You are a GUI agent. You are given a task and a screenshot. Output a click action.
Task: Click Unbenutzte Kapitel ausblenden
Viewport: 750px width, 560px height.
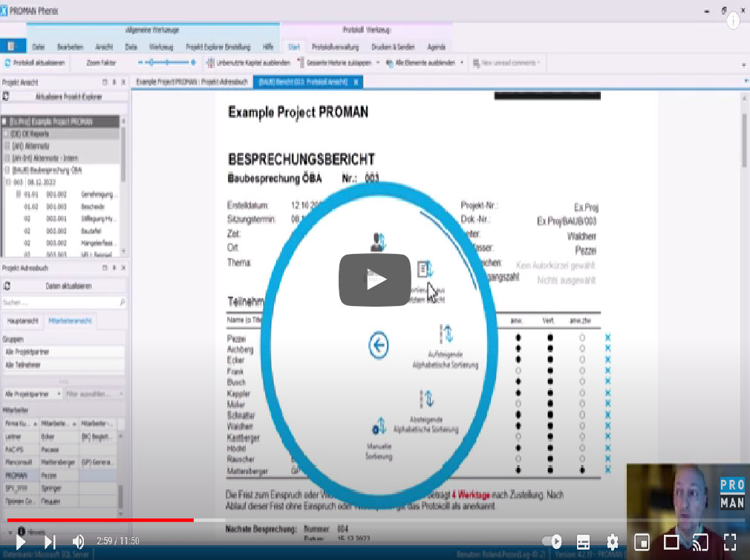(x=248, y=62)
